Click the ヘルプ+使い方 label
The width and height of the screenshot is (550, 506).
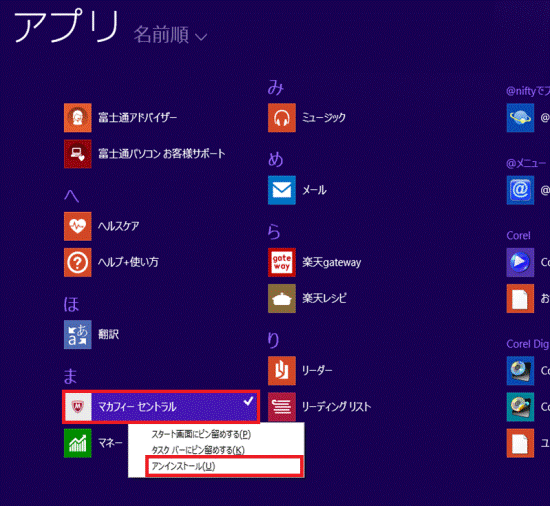tap(128, 262)
